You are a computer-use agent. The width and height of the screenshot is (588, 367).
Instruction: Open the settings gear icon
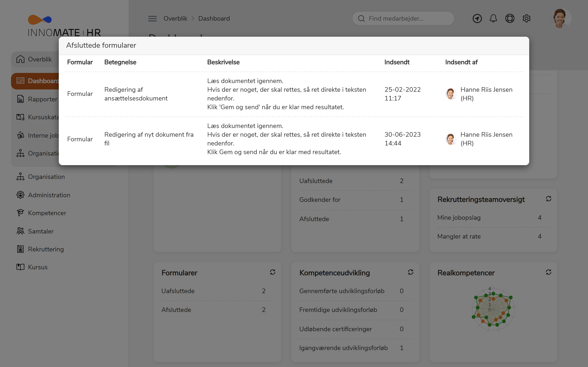point(526,18)
